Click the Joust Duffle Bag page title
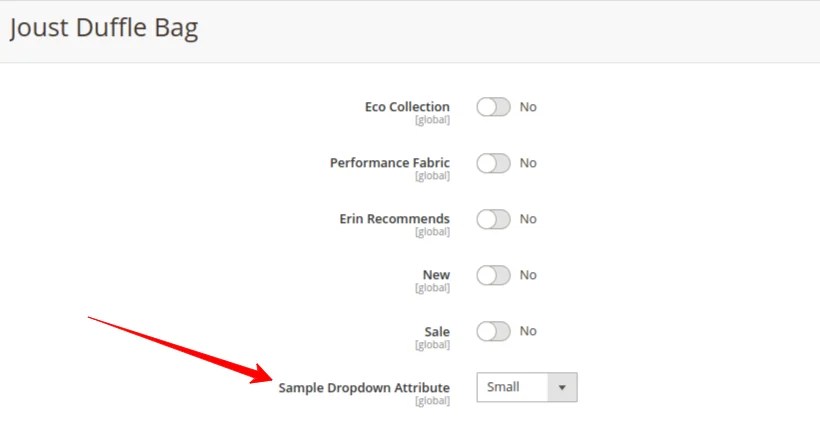 (104, 28)
